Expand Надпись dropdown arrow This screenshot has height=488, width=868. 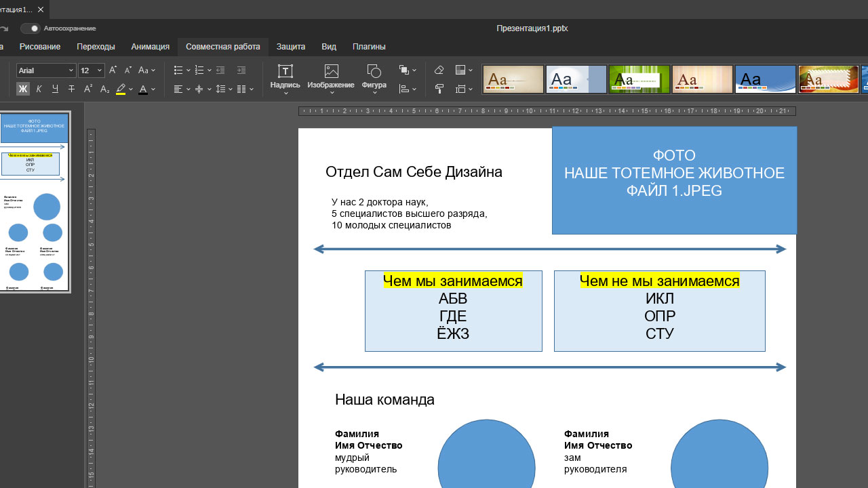click(x=285, y=93)
